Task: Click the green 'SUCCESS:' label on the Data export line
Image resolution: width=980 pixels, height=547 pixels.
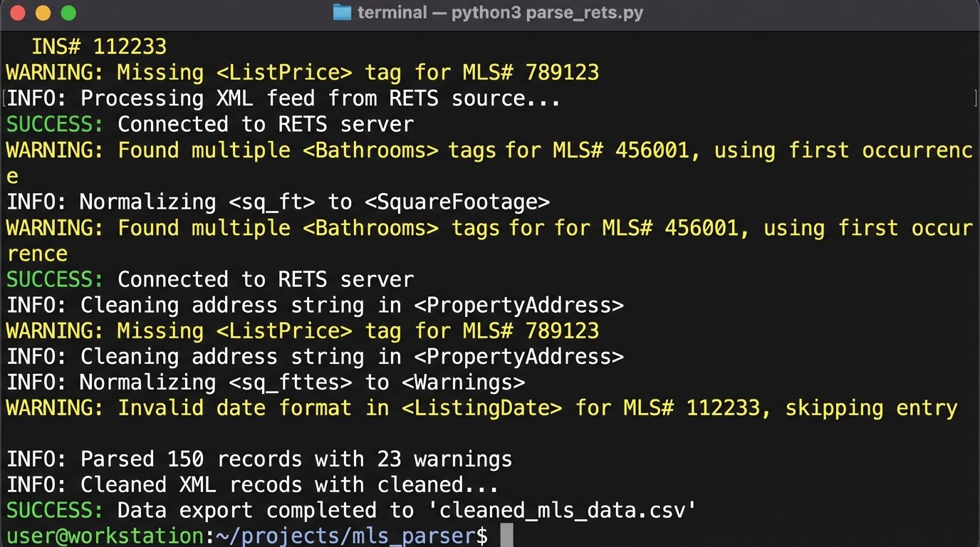Action: (56, 511)
